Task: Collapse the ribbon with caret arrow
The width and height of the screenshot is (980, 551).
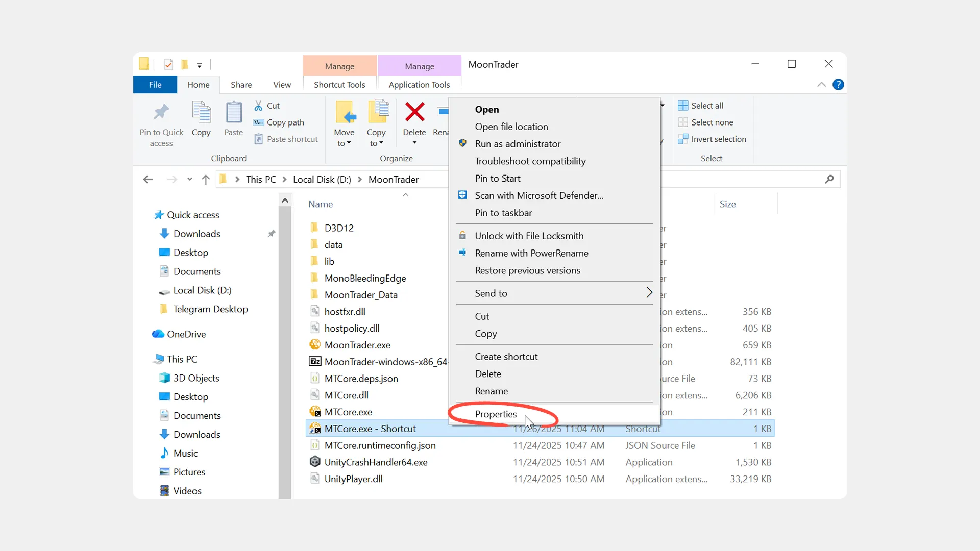Action: tap(821, 85)
